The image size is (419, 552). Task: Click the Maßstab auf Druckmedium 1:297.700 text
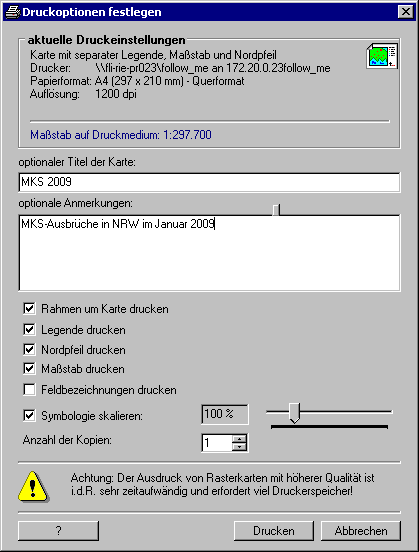[x=121, y=135]
